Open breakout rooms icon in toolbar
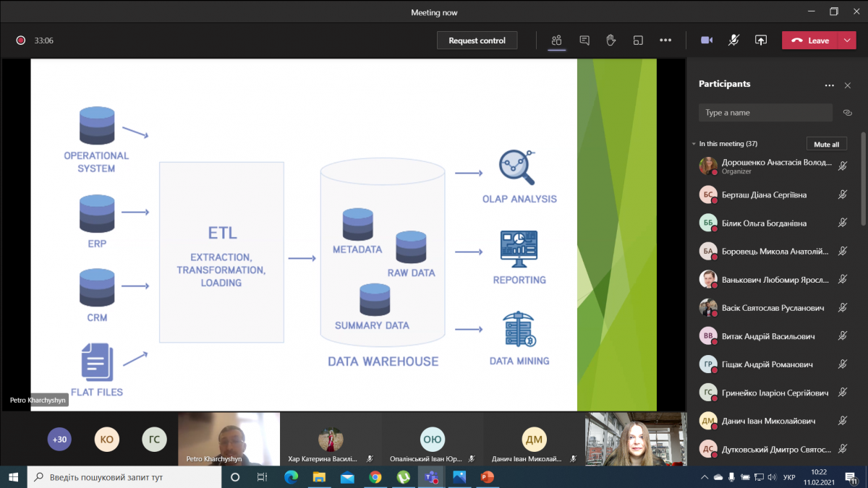The image size is (868, 488). point(637,40)
